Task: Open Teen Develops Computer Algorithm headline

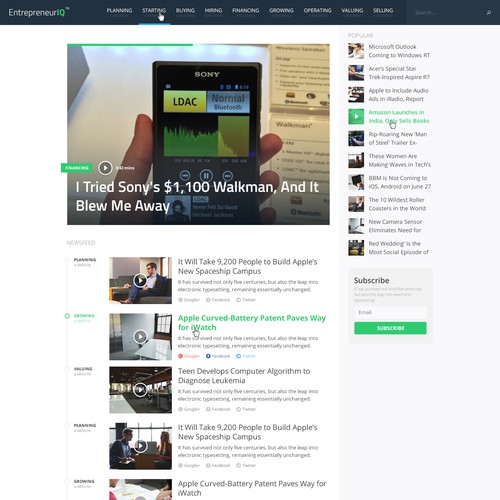Action: coord(244,376)
